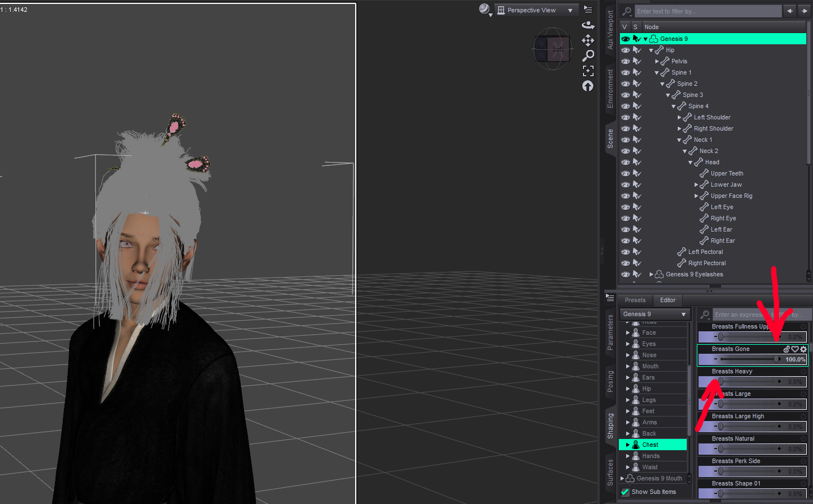Toggle visibility of the Pelvis bone

(x=626, y=61)
